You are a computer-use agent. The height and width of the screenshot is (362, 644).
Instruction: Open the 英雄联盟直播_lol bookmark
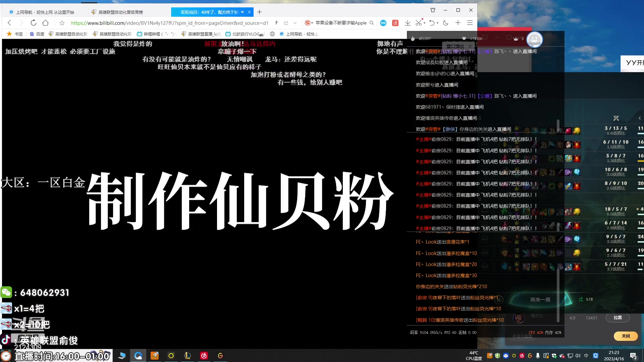click(x=201, y=34)
